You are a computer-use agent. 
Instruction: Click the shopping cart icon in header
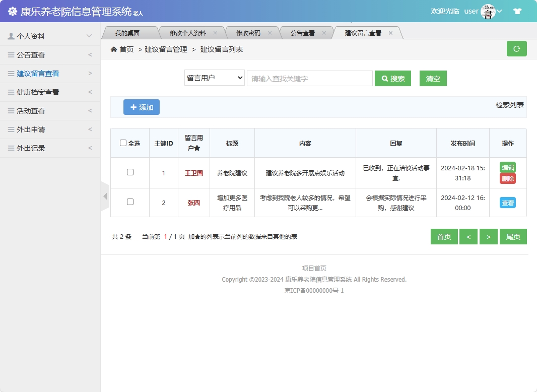pyautogui.click(x=517, y=11)
